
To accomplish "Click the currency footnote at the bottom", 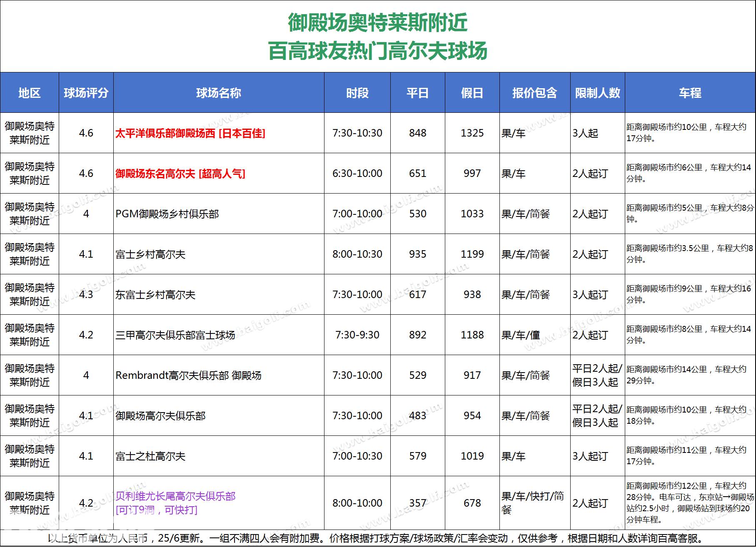I will [x=377, y=538].
